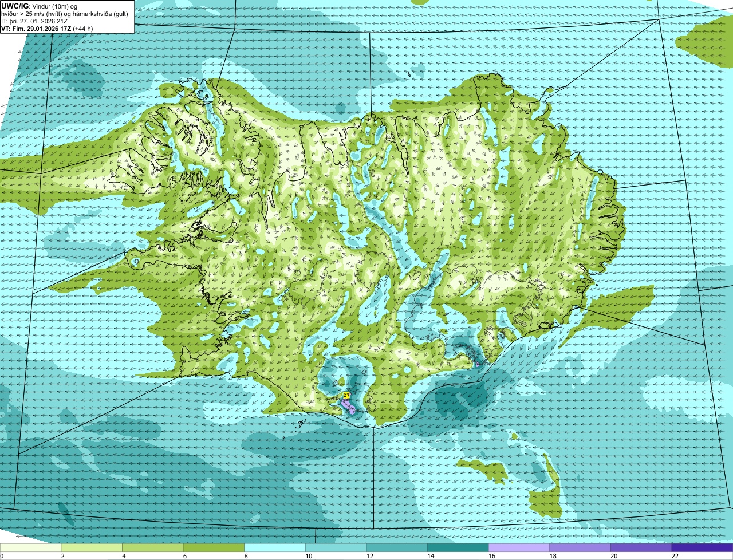Click the '16' label on the scale
Screen dimensions: 733x560
pos(492,556)
